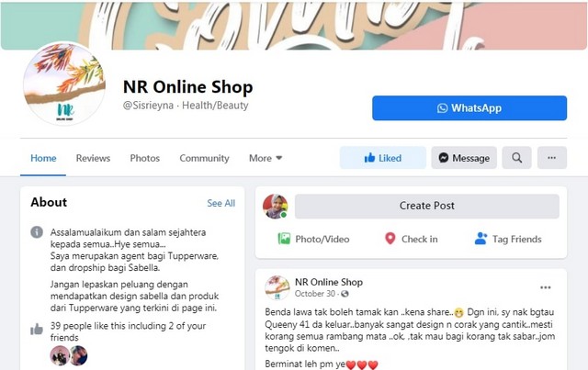Click the blue WhatsApp button
Image resolution: width=588 pixels, height=370 pixels.
469,108
